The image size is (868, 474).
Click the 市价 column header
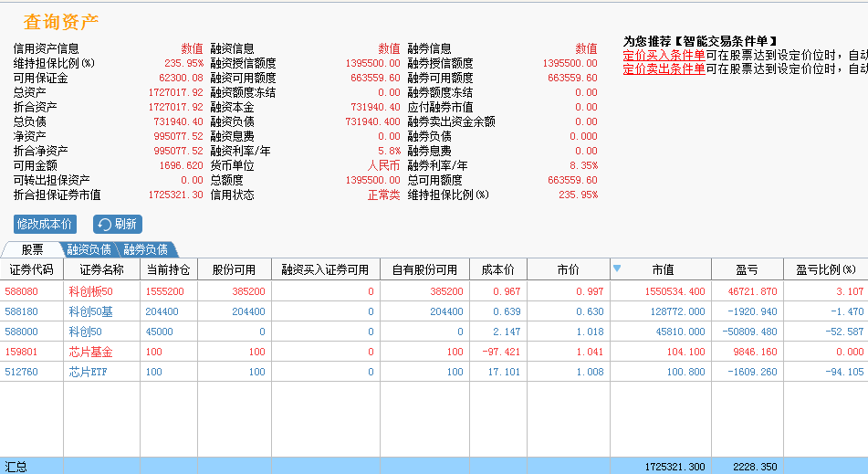click(x=569, y=269)
